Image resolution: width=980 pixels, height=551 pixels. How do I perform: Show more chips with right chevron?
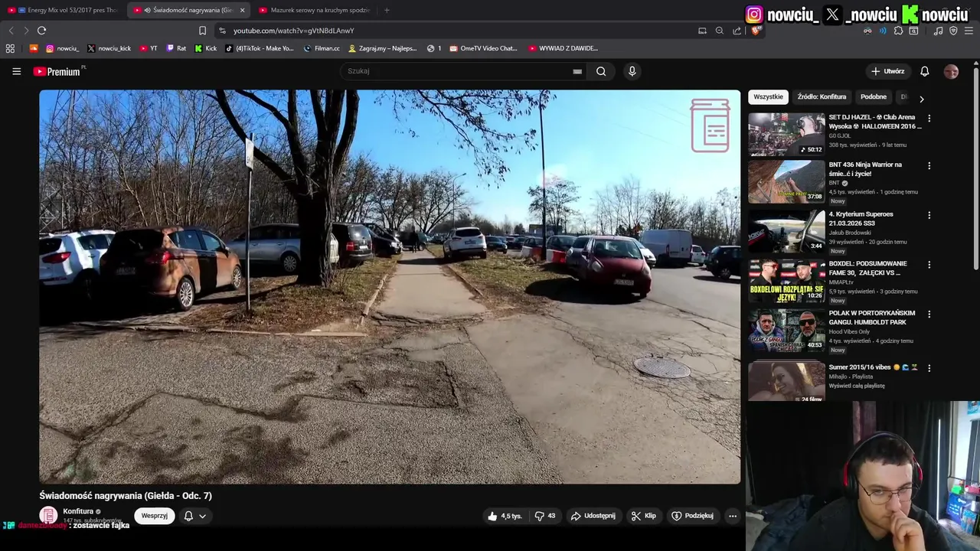coord(921,99)
